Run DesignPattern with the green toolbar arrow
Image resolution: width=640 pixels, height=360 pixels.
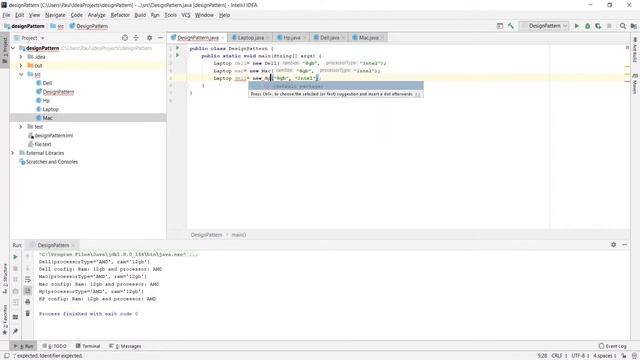[x=577, y=26]
